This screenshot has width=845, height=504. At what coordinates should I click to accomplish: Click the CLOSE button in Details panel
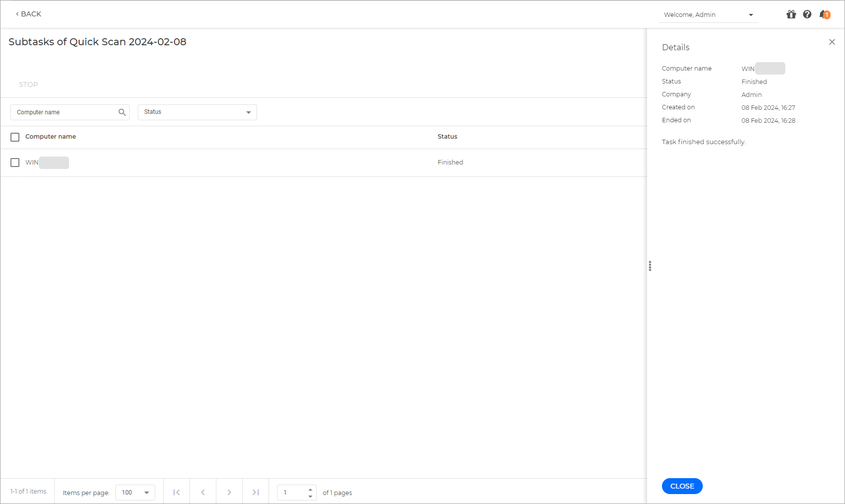(682, 486)
